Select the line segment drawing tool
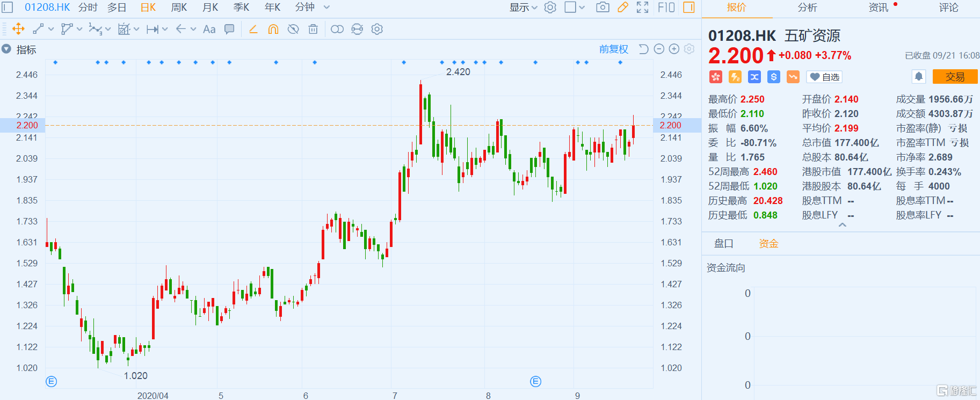This screenshot has height=400, width=980. (38, 29)
